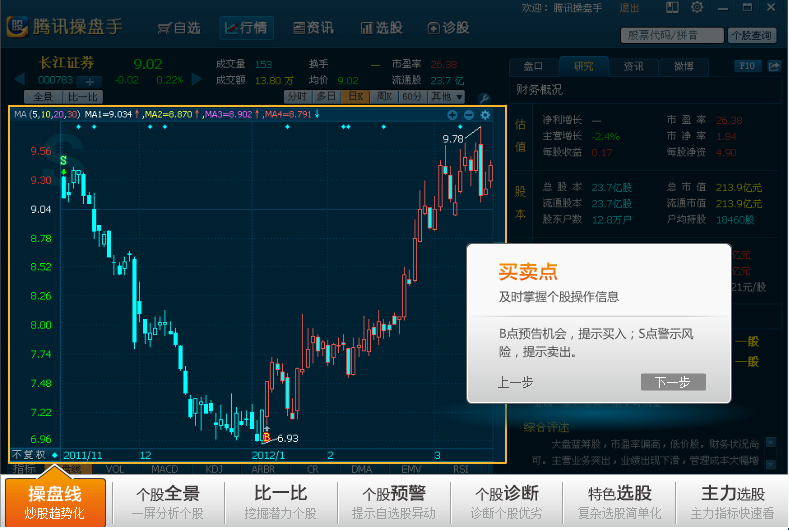The image size is (789, 530).
Task: Click the 比一比 button under stock name
Action: click(x=83, y=97)
